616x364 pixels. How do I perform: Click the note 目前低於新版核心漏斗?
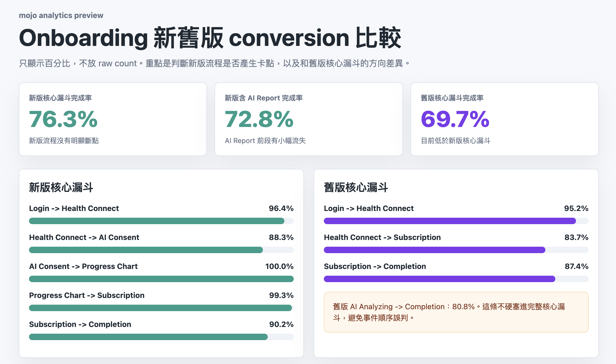tap(456, 141)
